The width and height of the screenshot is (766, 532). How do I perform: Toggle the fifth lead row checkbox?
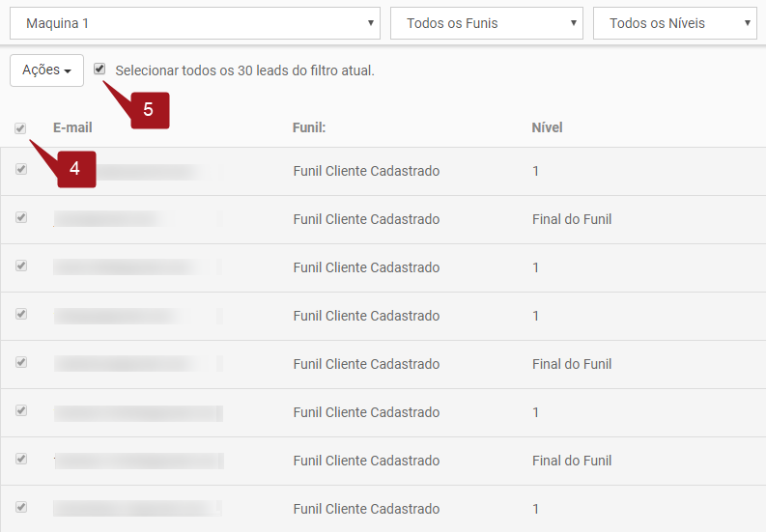(21, 363)
